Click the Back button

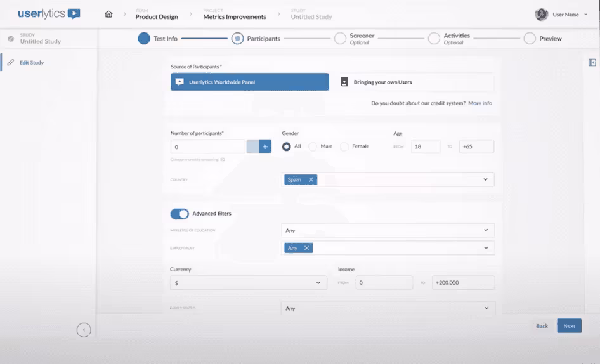(542, 326)
